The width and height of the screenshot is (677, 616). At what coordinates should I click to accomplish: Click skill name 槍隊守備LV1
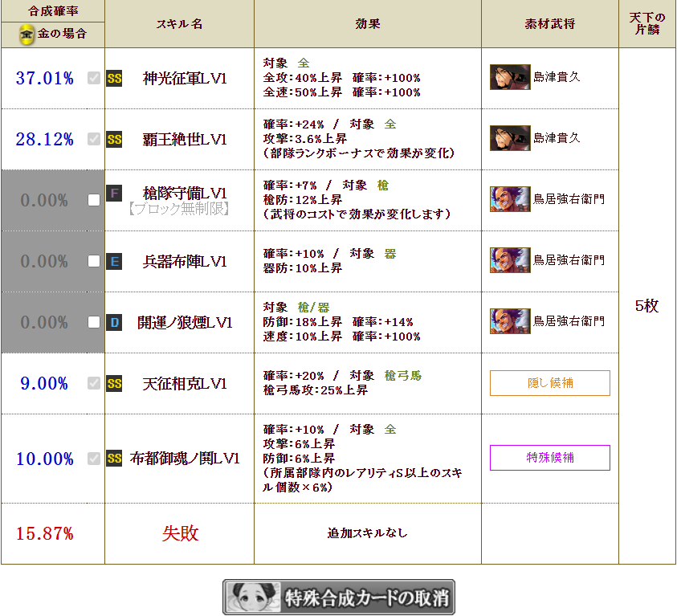pos(185,193)
